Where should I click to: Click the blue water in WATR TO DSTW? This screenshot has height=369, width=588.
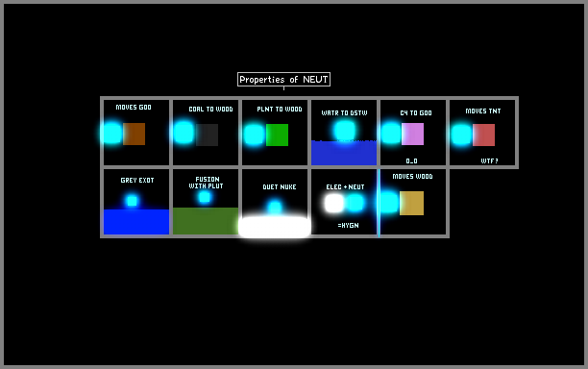pyautogui.click(x=344, y=153)
